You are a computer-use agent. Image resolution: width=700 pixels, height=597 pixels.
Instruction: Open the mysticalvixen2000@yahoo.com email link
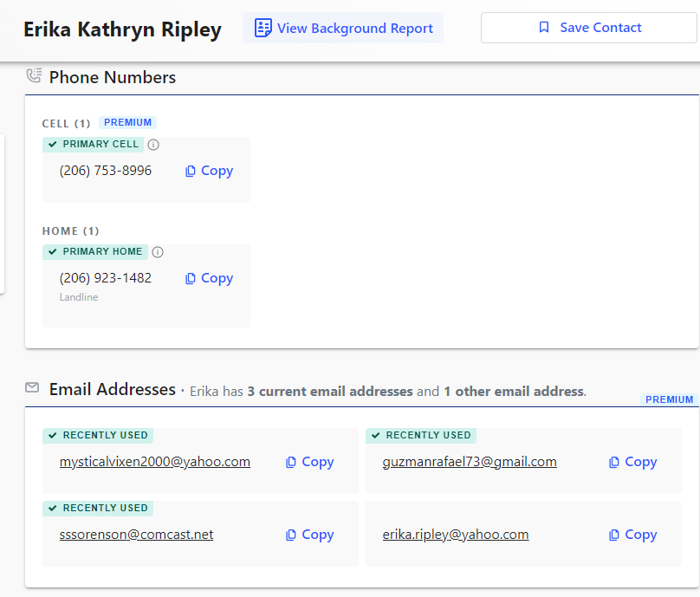[x=155, y=462]
